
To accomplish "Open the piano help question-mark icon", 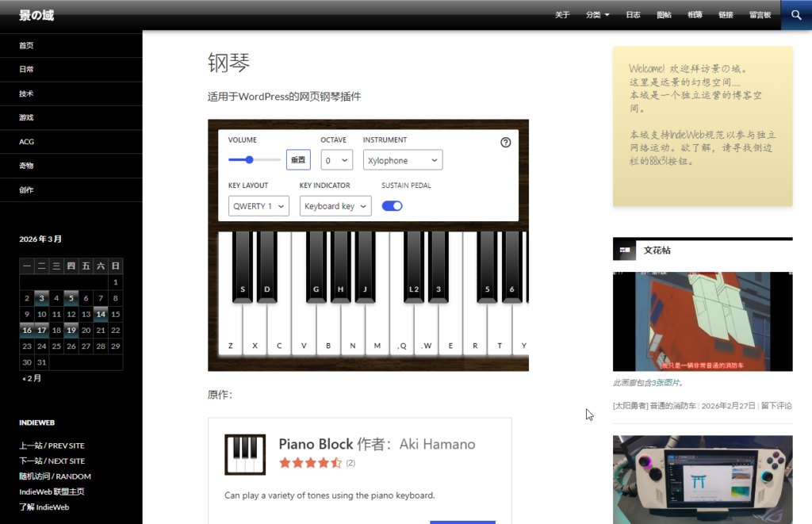I will (x=506, y=143).
